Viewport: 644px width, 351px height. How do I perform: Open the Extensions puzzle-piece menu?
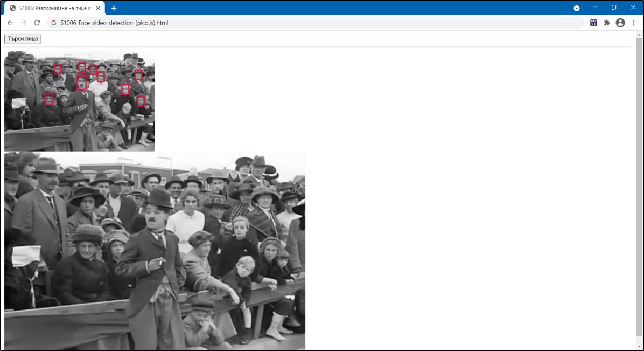click(x=607, y=23)
